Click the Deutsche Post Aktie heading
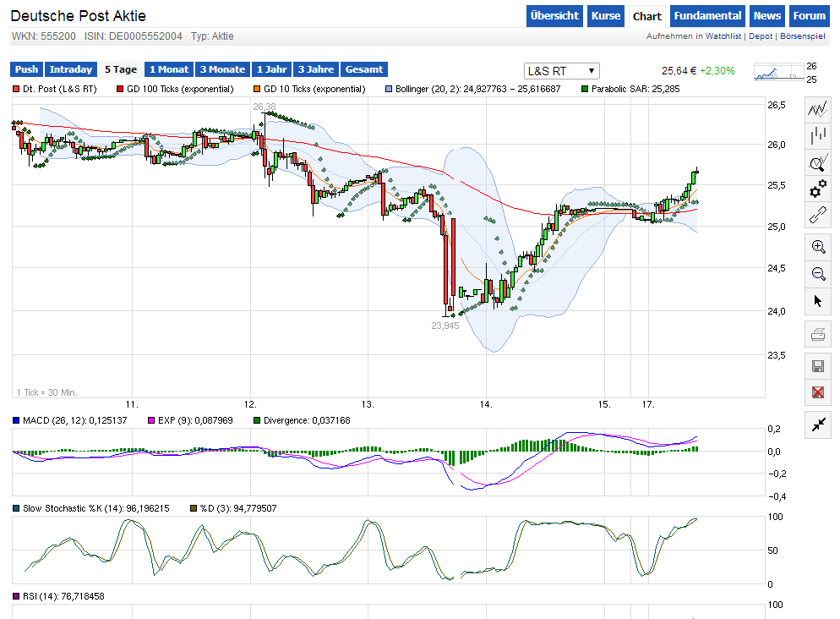 [x=79, y=16]
